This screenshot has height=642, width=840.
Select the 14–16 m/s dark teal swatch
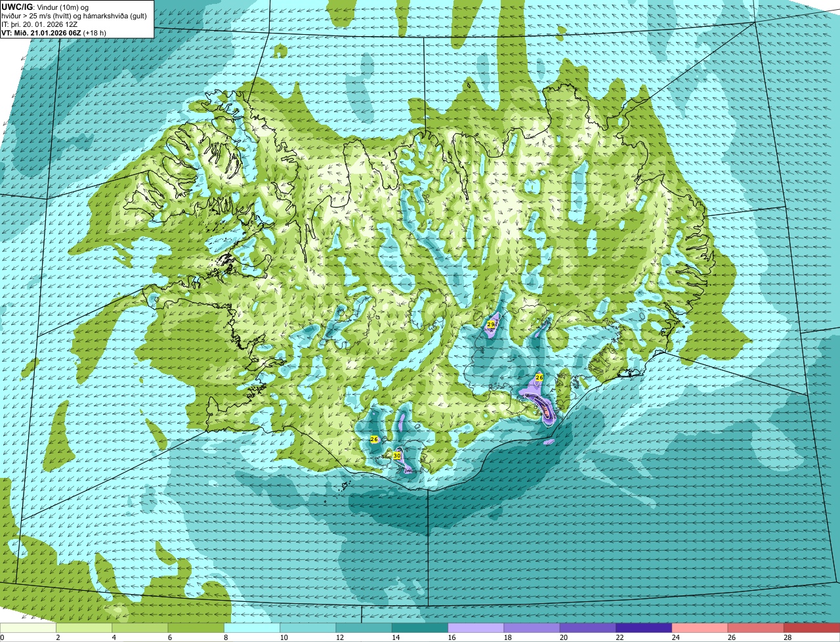[x=420, y=628]
